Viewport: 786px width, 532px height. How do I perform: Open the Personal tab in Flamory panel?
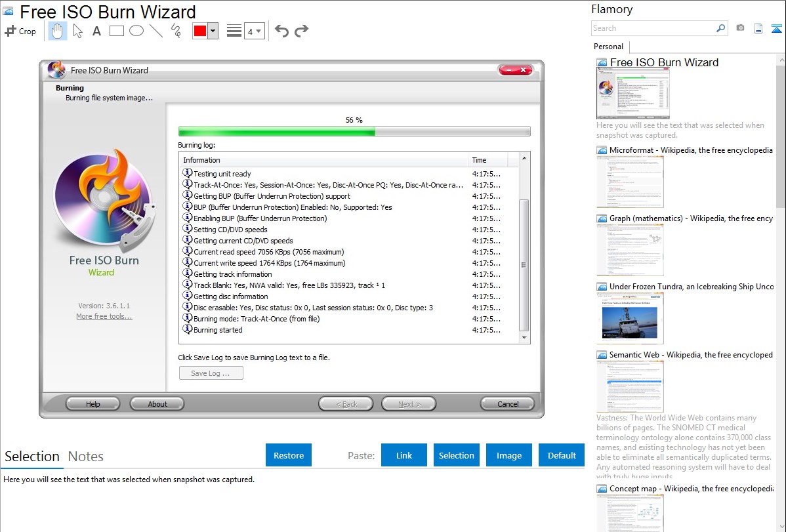pyautogui.click(x=609, y=47)
